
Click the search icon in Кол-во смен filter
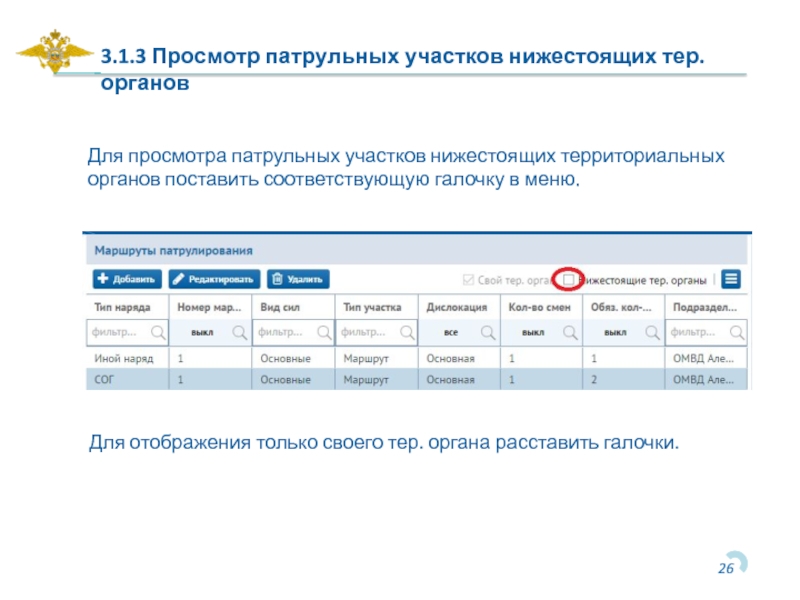[570, 333]
